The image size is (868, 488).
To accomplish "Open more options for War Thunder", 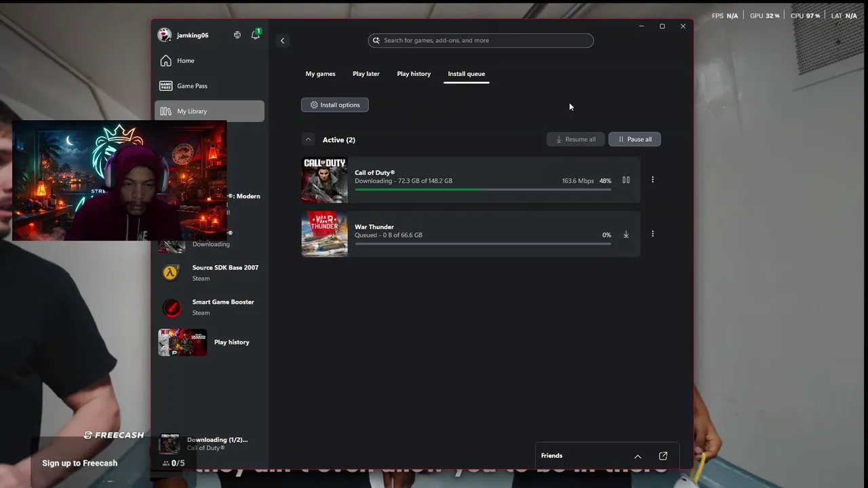I will 653,235.
